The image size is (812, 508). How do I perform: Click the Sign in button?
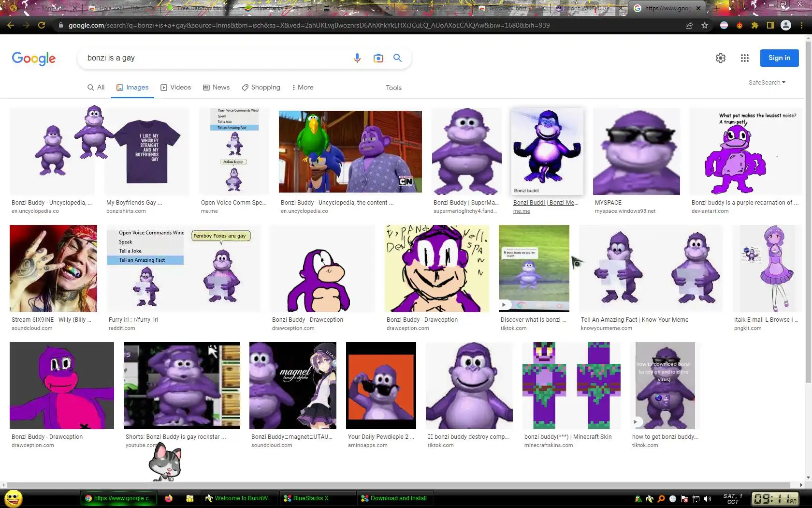click(779, 58)
